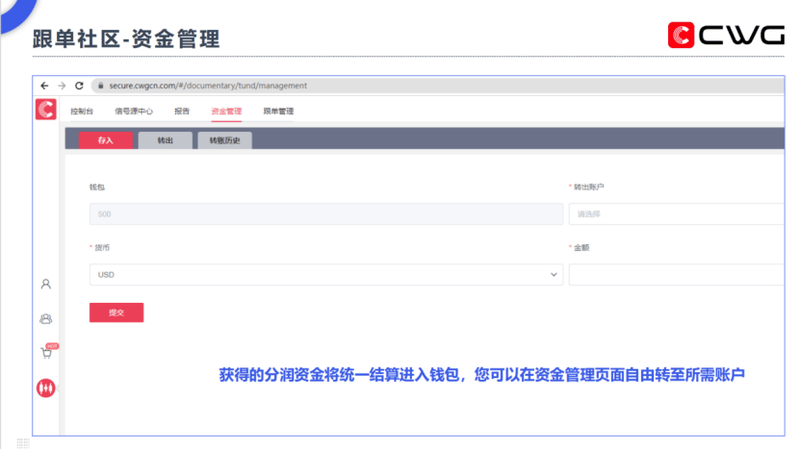Click the 金额 field label

(582, 247)
